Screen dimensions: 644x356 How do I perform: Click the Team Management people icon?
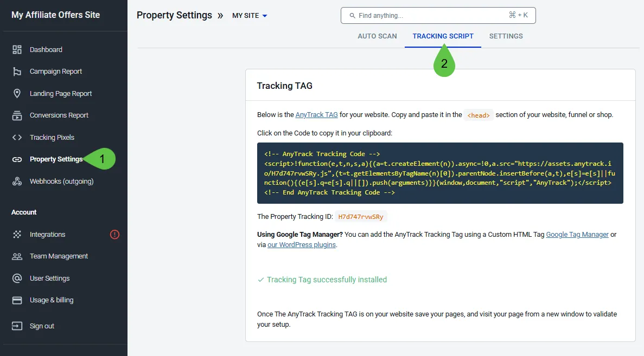tap(17, 256)
